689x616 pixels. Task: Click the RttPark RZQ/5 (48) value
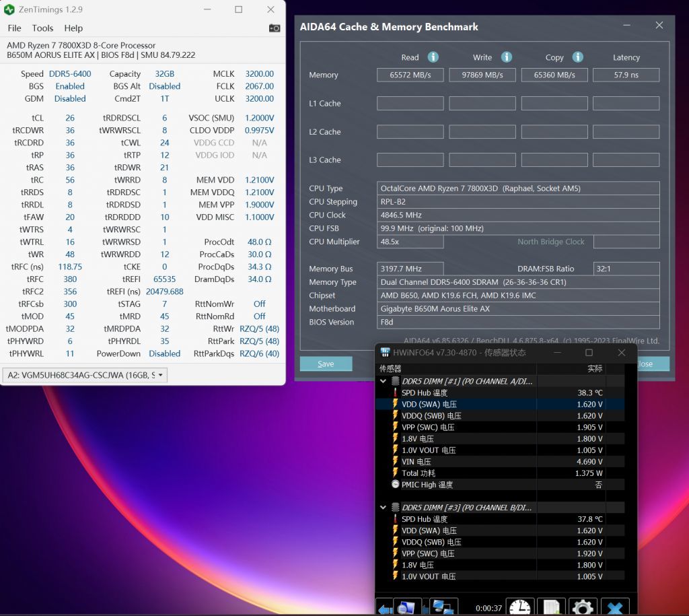tap(259, 341)
